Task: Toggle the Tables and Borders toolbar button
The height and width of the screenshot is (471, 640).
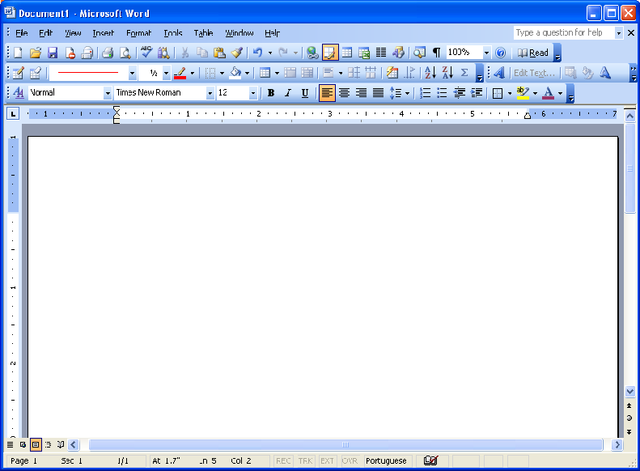Action: [x=330, y=53]
